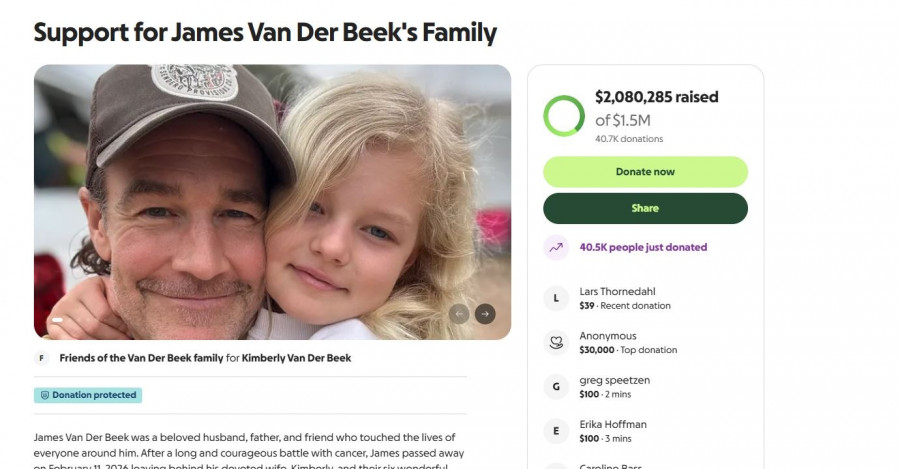This screenshot has width=900, height=469.
Task: Click the Anonymous top donation heart icon
Action: (556, 342)
